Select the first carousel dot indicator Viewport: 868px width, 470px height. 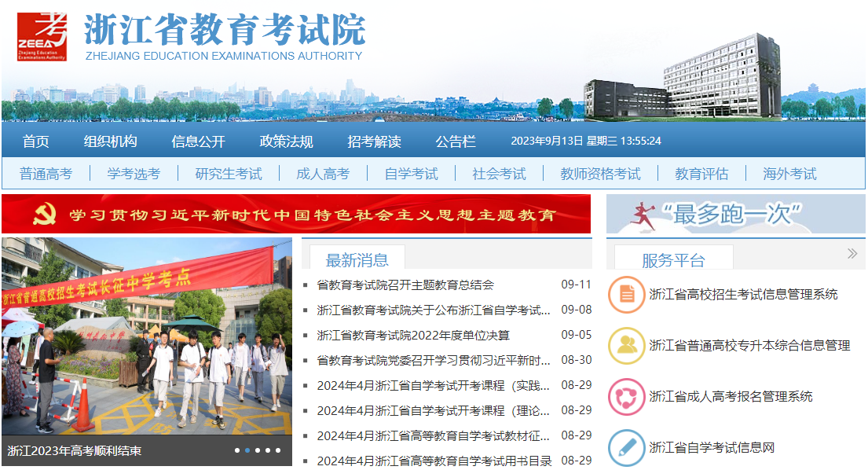[237, 451]
